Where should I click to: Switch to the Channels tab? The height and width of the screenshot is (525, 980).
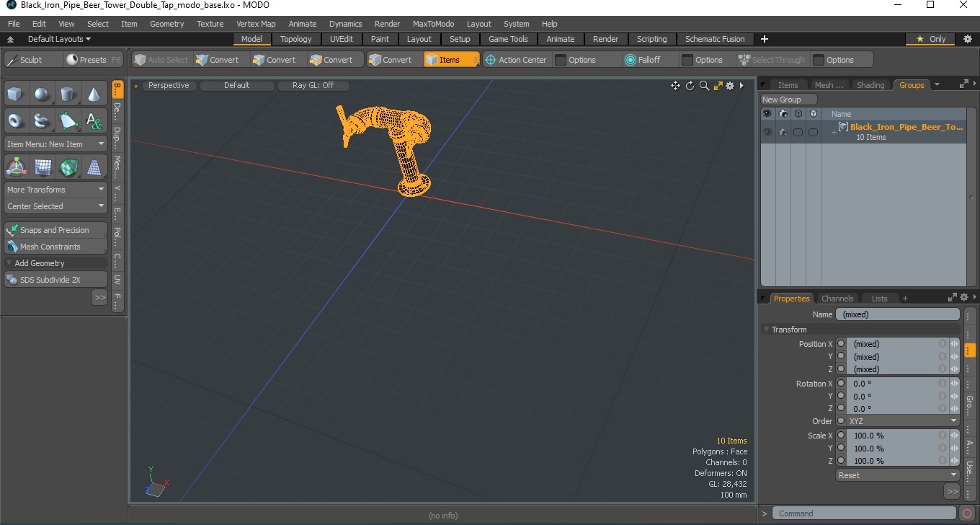[837, 299]
